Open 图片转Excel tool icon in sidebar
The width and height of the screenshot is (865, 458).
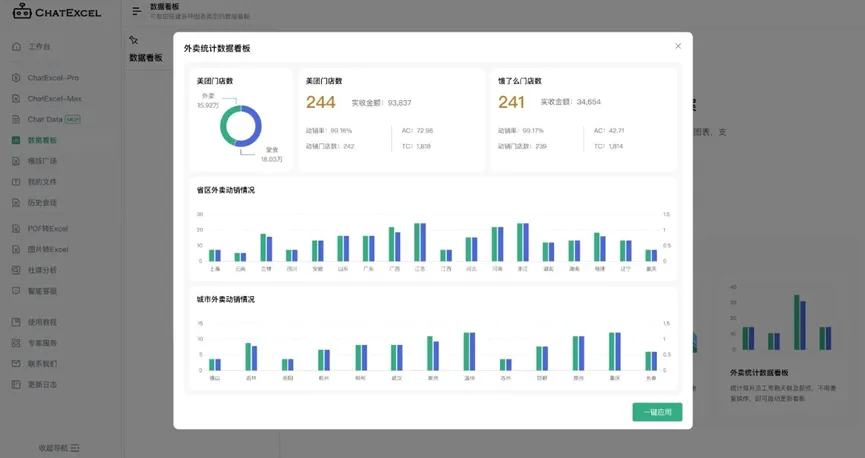(16, 249)
